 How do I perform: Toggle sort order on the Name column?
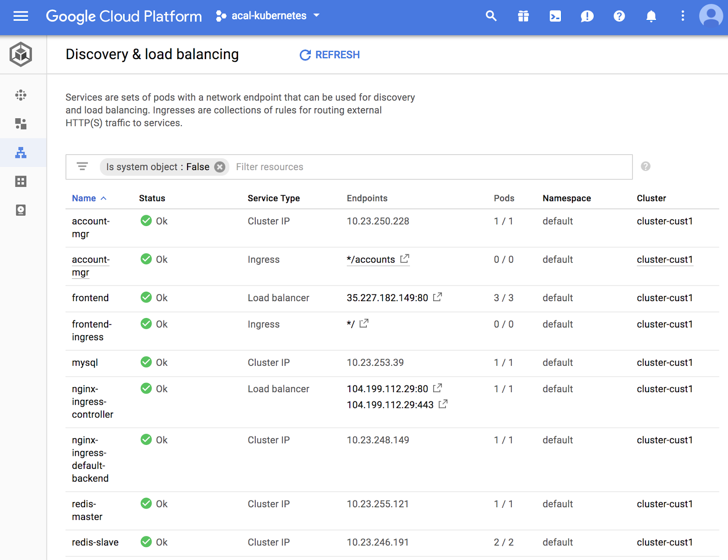89,198
